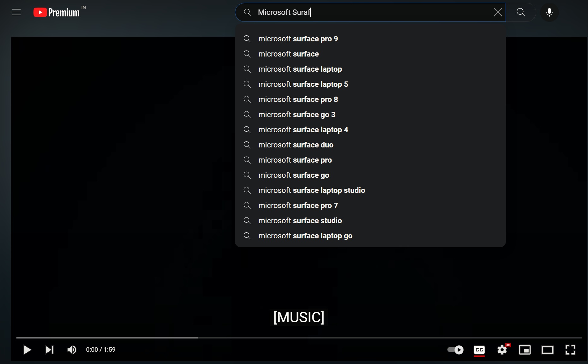Viewport: 588px width, 364px height.
Task: Choose microsoft surface duo from suggestions
Action: coord(296,145)
